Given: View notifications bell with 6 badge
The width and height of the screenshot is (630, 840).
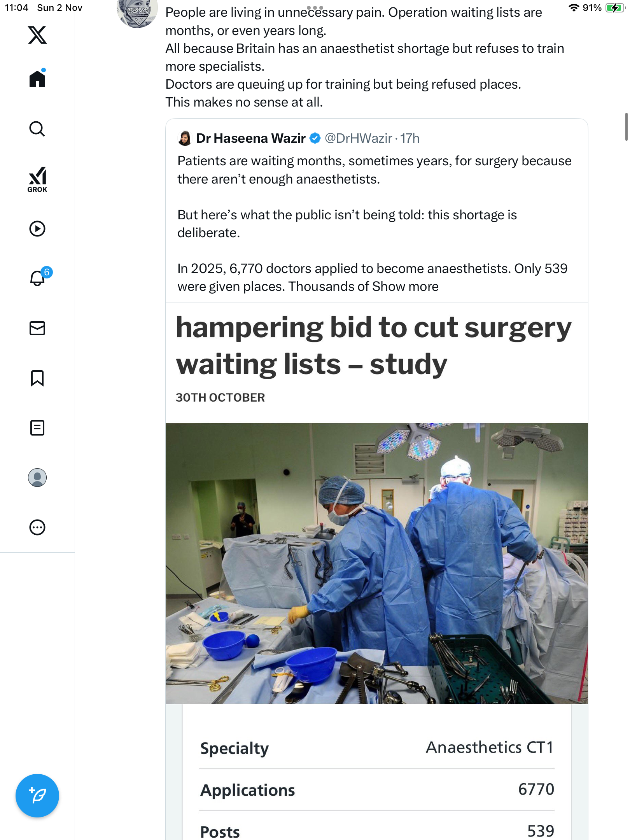Looking at the screenshot, I should pyautogui.click(x=38, y=278).
